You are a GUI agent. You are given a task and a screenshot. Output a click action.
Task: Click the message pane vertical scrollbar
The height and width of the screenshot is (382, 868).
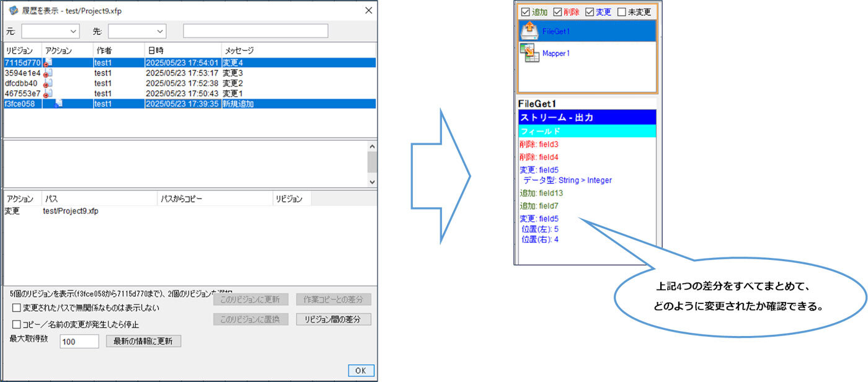(371, 164)
